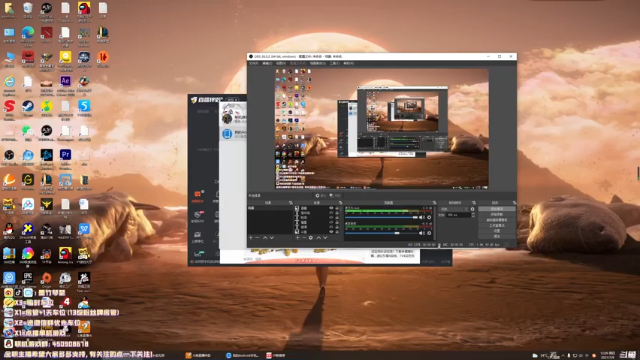640x360 pixels.
Task: Toggle lock of third source
Action: tap(337, 218)
